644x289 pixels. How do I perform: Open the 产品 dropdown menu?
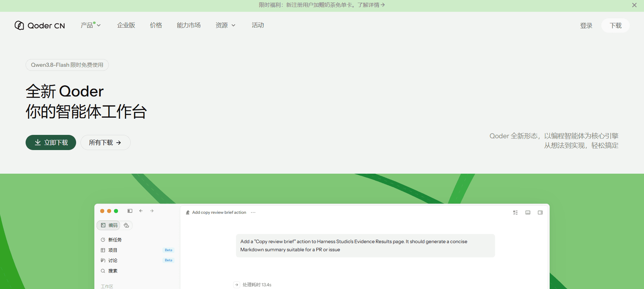pyautogui.click(x=91, y=25)
